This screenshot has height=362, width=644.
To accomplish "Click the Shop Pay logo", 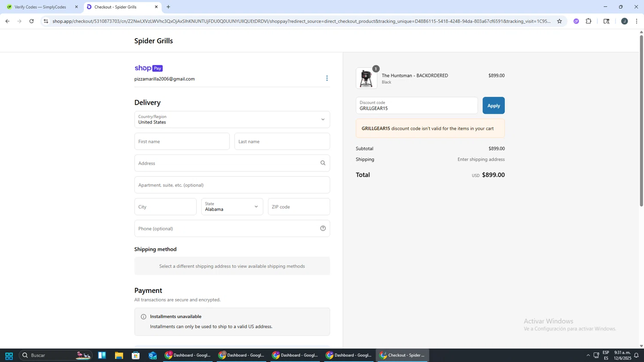I will coord(149,68).
